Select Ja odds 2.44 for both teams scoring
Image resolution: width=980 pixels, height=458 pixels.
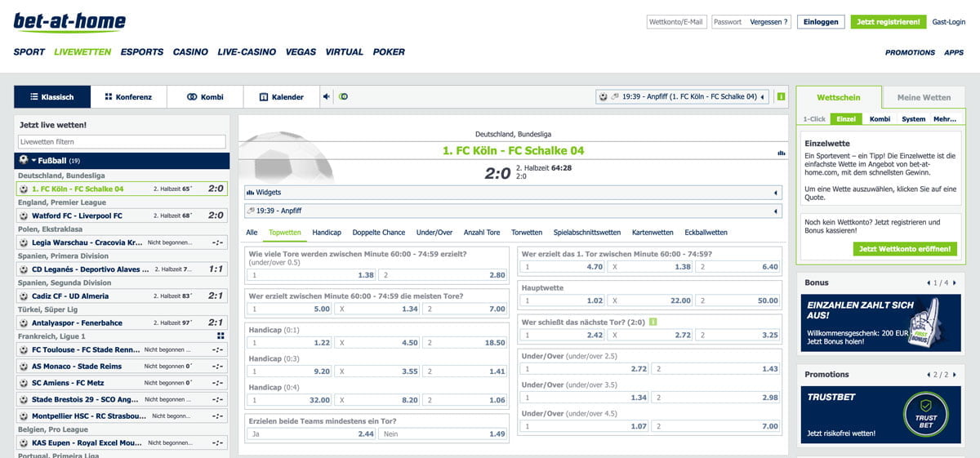coord(312,434)
